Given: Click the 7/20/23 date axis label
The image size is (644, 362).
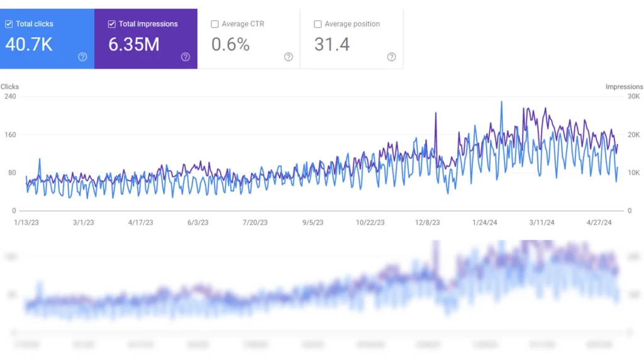Looking at the screenshot, I should click(255, 222).
